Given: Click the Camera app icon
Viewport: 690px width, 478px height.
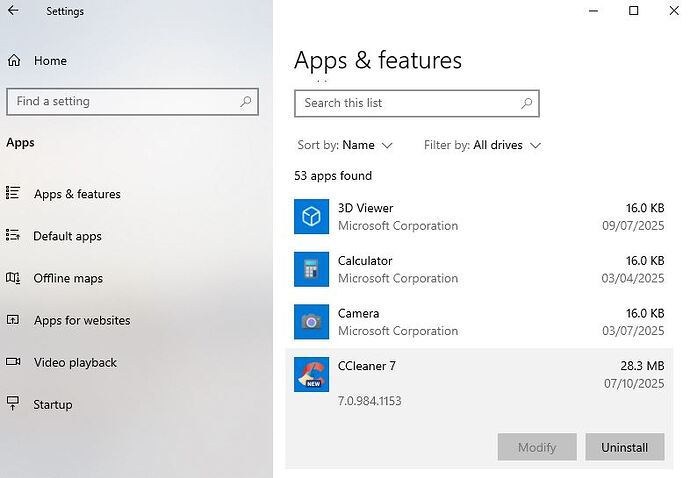Looking at the screenshot, I should click(311, 322).
